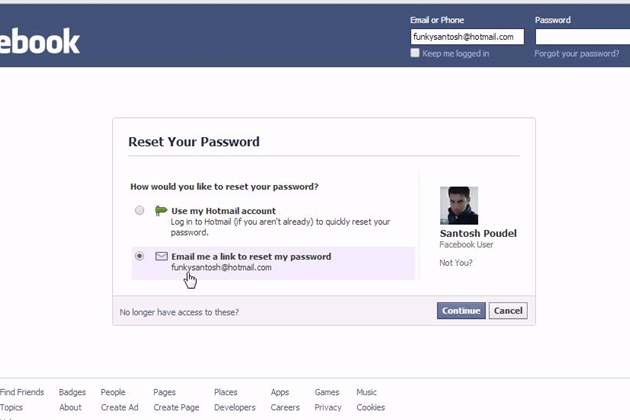Click the envelope email icon
Image resolution: width=630 pixels, height=420 pixels.
tap(161, 257)
